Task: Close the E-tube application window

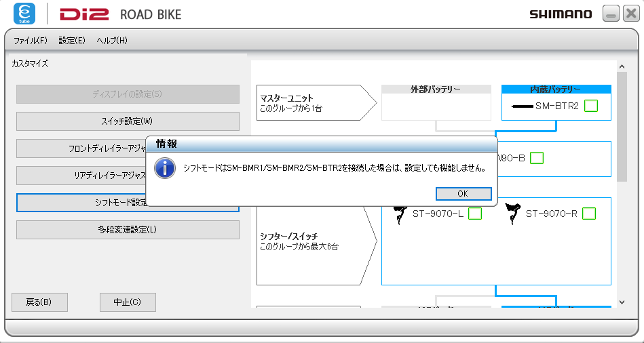Action: point(631,14)
